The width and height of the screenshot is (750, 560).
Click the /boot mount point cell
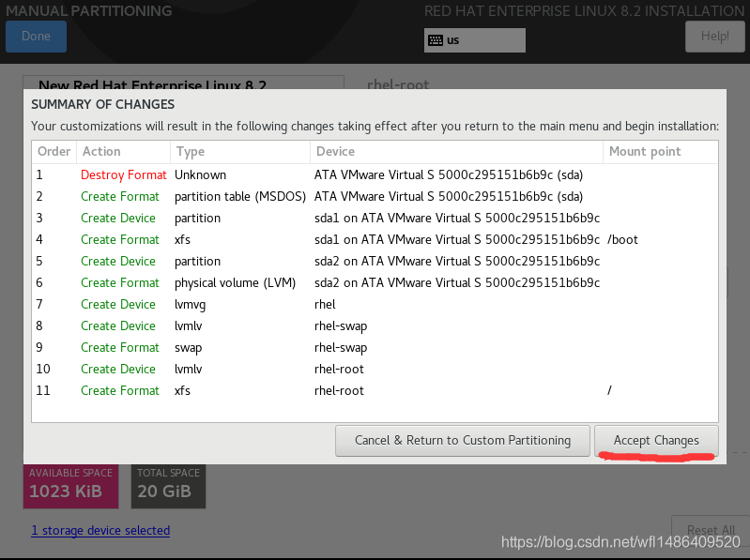[x=622, y=239]
